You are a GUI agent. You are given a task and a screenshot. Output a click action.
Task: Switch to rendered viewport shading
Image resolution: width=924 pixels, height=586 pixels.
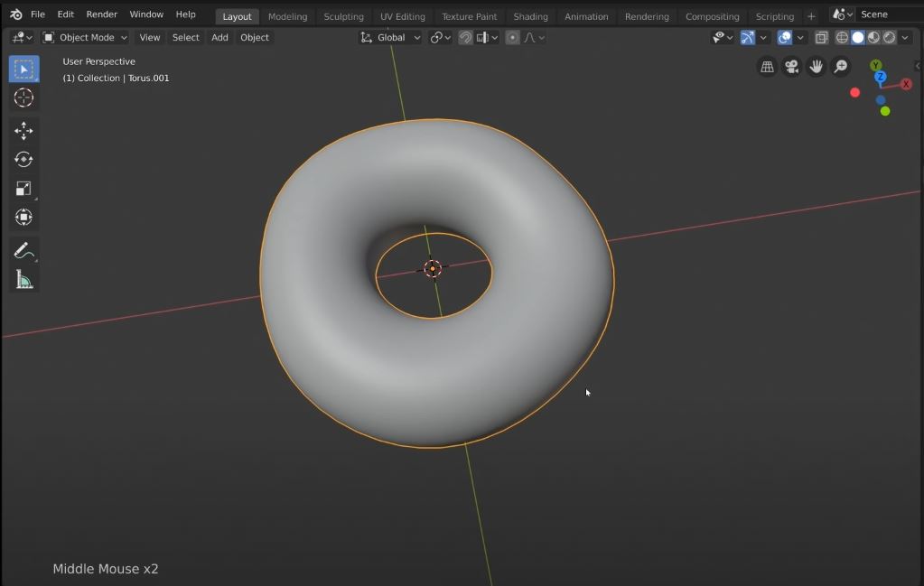coord(890,38)
